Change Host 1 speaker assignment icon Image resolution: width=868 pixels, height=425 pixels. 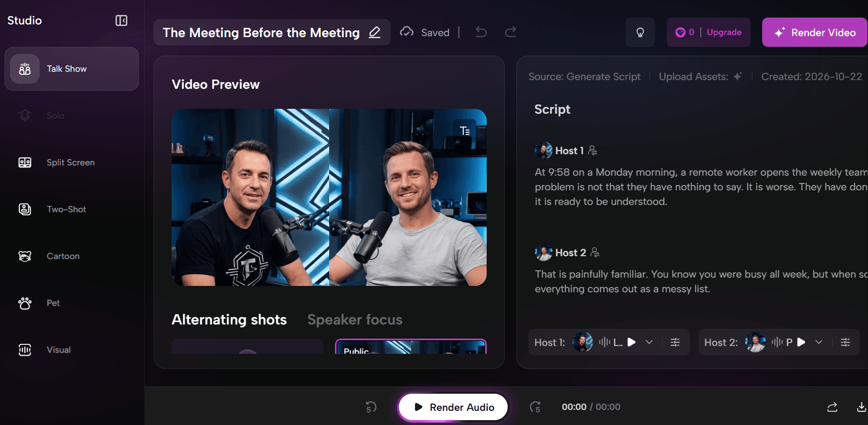point(592,150)
